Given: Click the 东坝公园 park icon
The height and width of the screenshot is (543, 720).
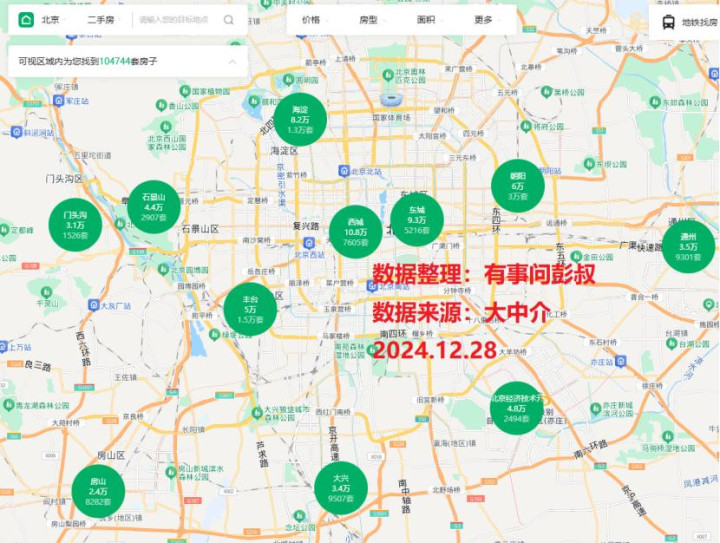Looking at the screenshot, I should click(x=590, y=163).
